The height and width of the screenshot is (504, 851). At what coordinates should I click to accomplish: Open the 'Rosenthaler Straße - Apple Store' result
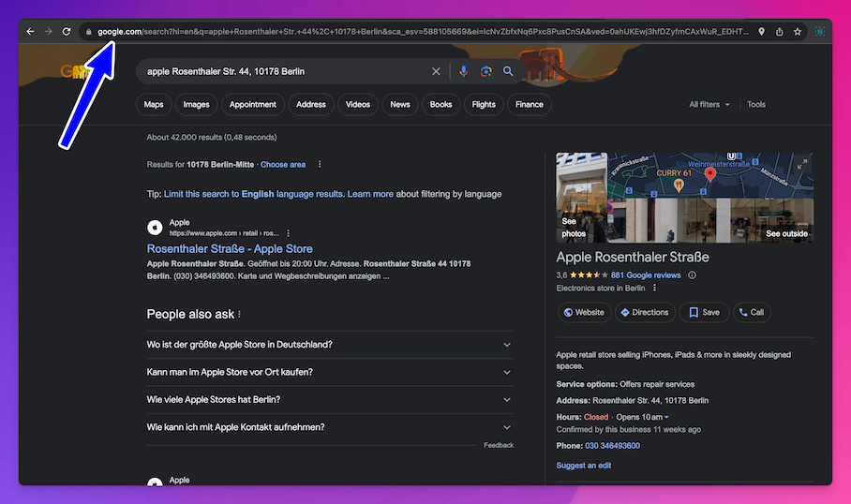coord(230,249)
